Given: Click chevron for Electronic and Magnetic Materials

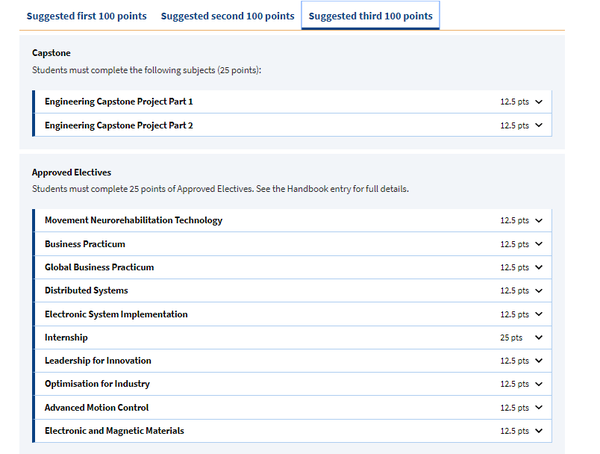Looking at the screenshot, I should pos(539,431).
